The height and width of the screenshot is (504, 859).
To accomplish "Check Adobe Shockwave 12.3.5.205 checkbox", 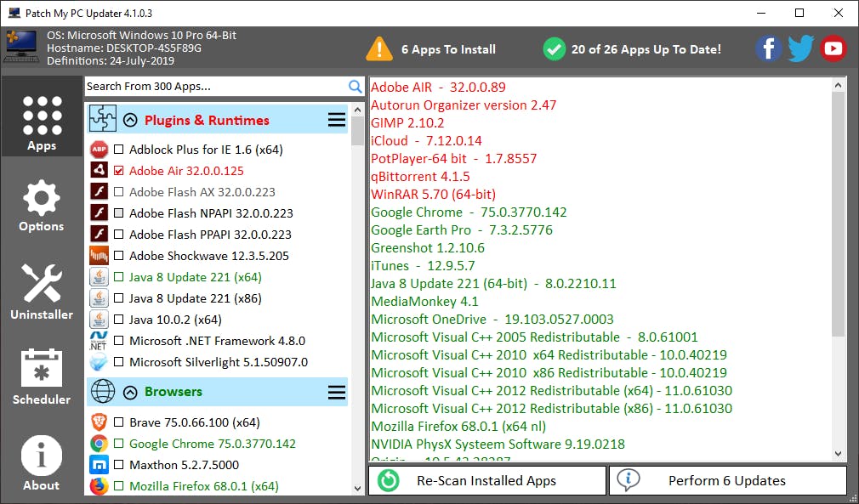I will click(118, 256).
